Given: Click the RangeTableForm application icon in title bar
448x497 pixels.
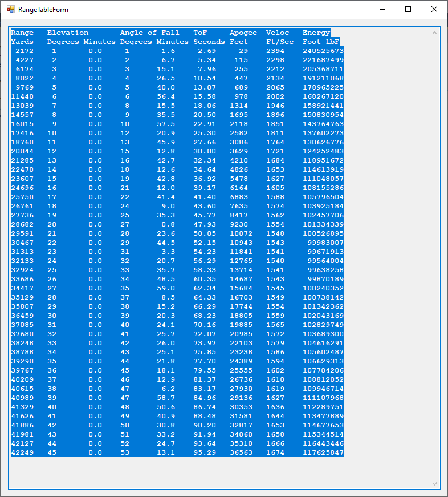Looking at the screenshot, I should (10, 10).
